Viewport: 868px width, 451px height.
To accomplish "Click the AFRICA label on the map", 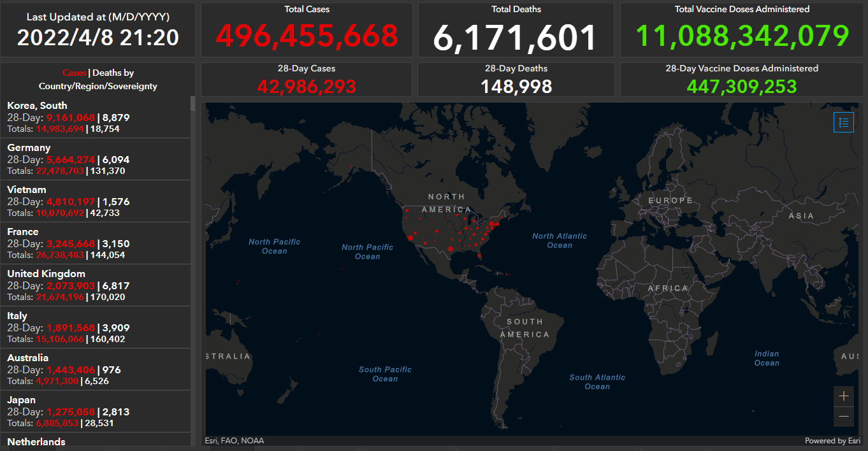I will click(x=669, y=288).
